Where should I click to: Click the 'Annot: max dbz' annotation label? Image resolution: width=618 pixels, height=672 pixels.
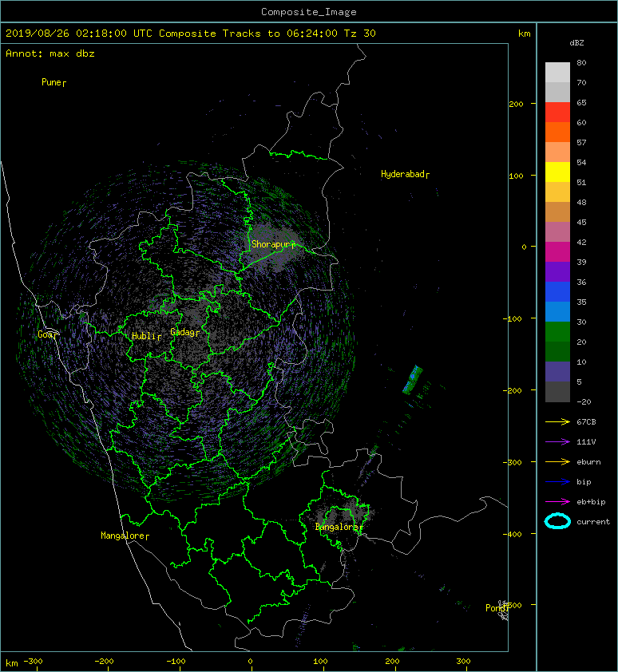(50, 53)
